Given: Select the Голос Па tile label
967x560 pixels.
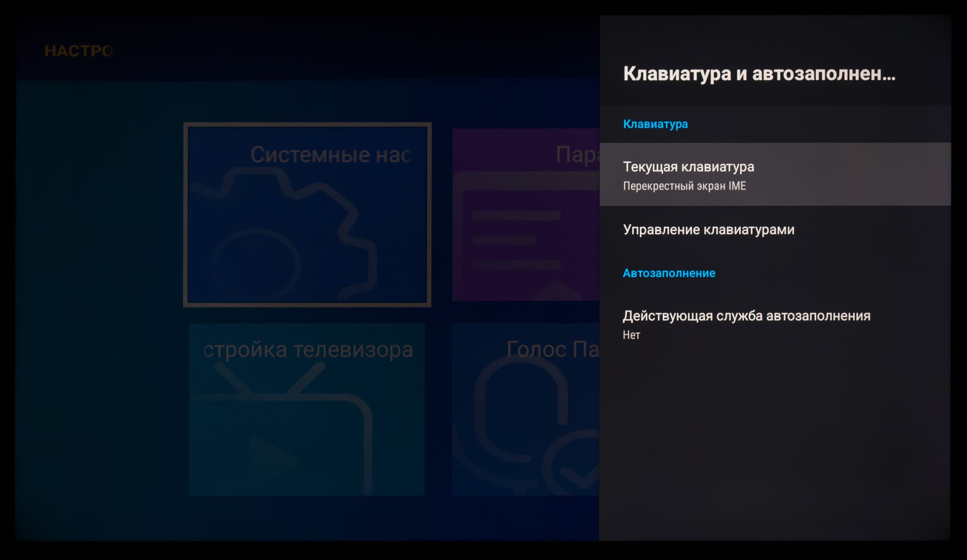Looking at the screenshot, I should pos(552,349).
